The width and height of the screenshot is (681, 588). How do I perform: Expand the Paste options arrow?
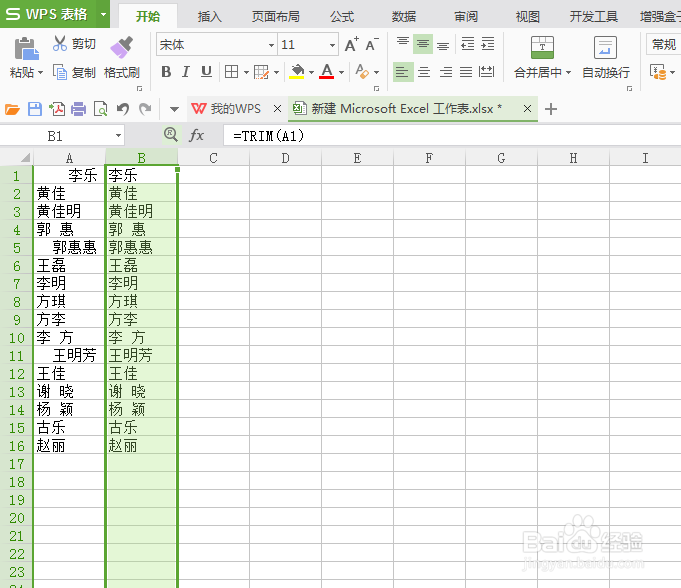[x=40, y=73]
